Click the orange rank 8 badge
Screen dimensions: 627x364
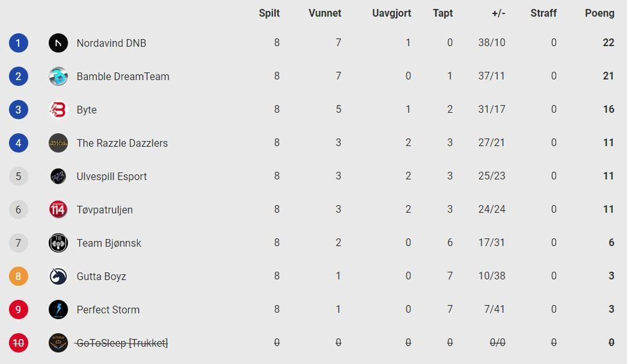[19, 276]
